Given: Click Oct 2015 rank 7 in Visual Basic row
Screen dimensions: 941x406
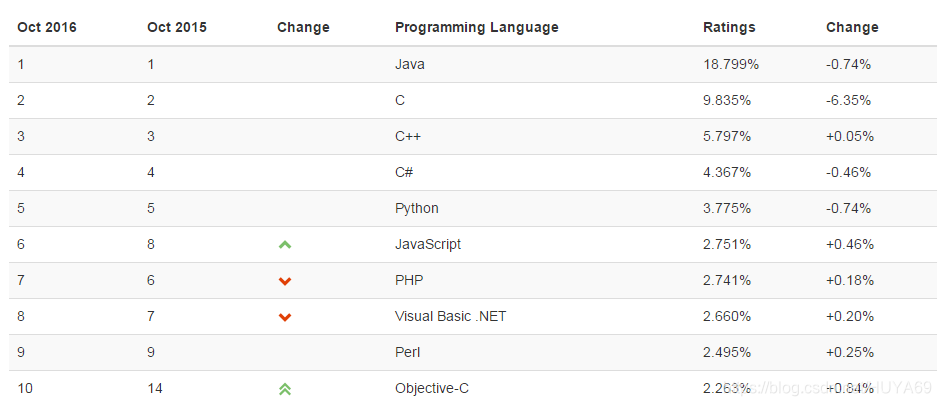Looking at the screenshot, I should click(151, 316).
